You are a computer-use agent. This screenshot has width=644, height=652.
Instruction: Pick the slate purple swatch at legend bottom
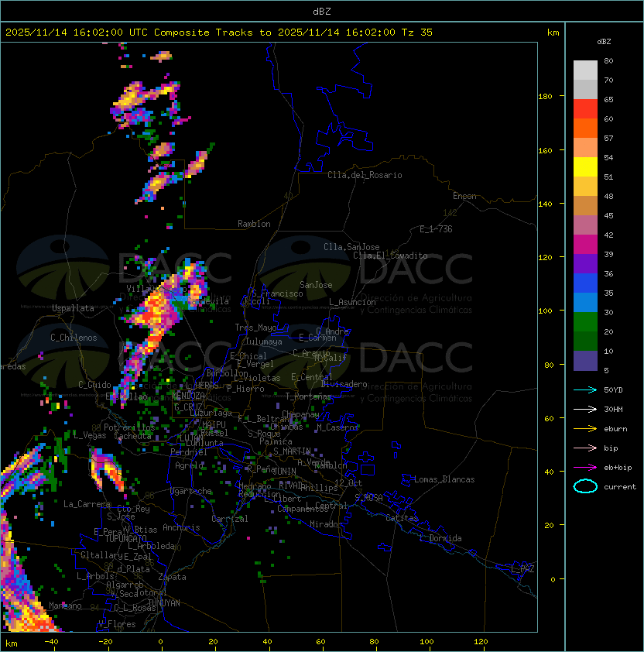[x=585, y=361]
